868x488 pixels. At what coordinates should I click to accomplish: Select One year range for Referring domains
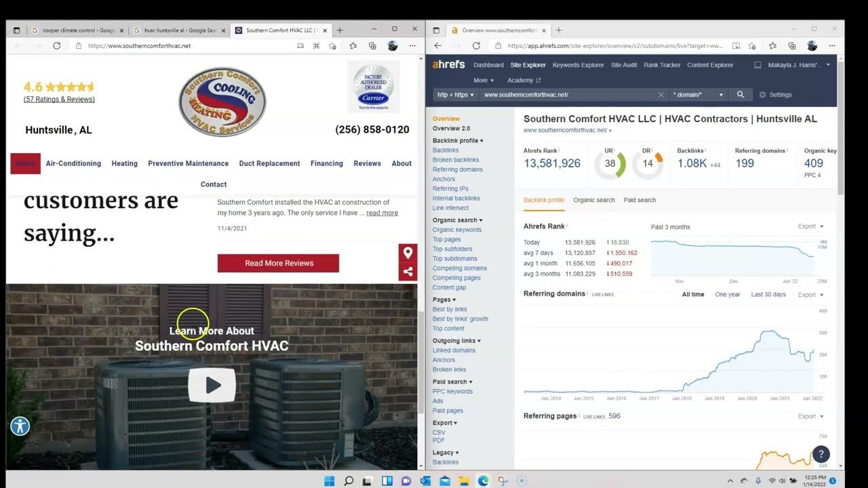point(728,295)
